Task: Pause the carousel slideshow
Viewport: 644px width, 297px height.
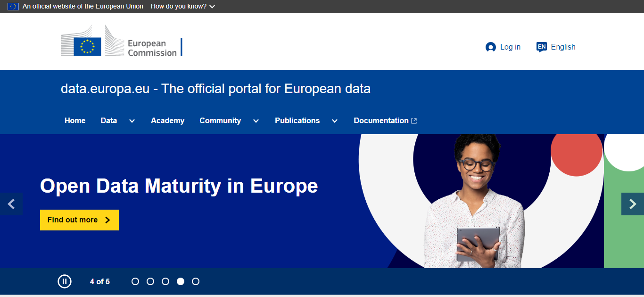Action: (65, 281)
